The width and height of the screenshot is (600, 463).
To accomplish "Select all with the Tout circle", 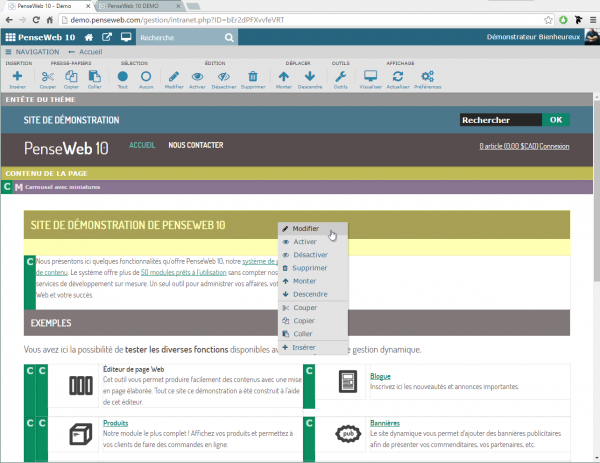I will coord(122,76).
